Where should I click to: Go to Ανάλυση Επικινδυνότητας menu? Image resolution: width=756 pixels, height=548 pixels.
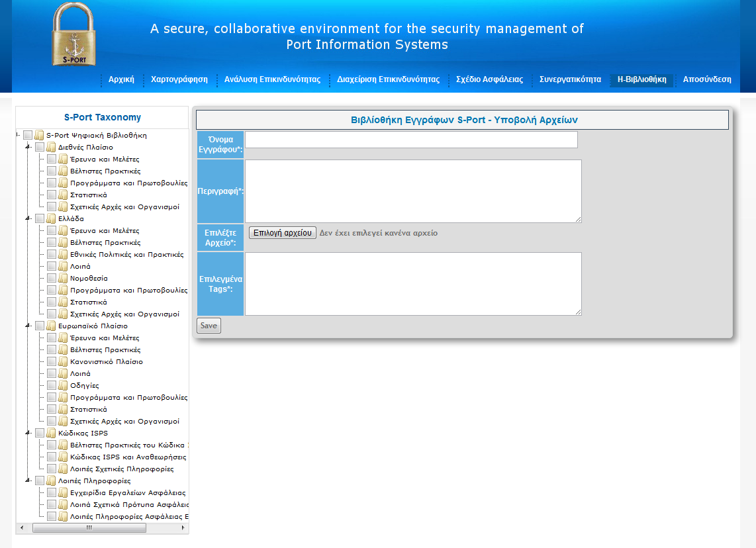click(272, 79)
